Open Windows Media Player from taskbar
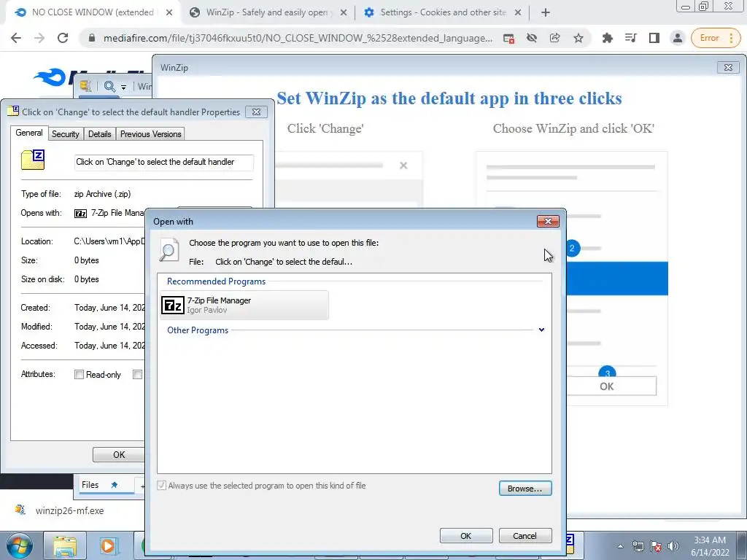The image size is (747, 560). pyautogui.click(x=108, y=545)
